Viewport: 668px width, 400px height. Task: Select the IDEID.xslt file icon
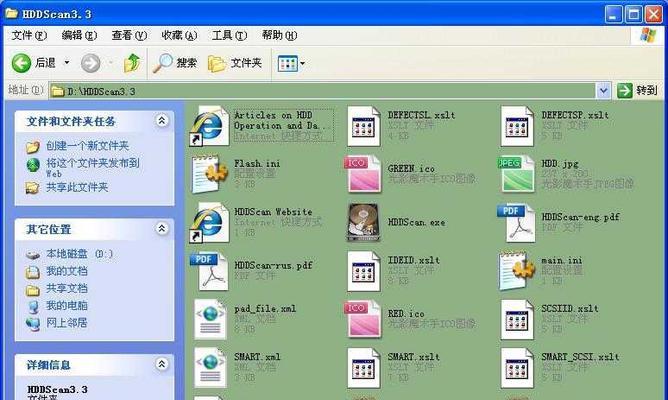tap(363, 271)
